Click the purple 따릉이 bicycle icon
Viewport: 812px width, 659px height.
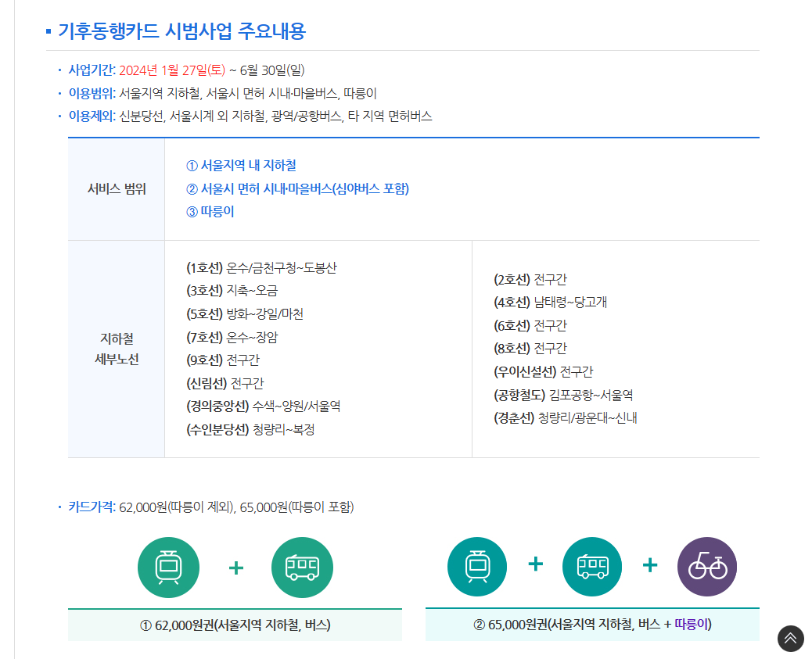tap(706, 567)
